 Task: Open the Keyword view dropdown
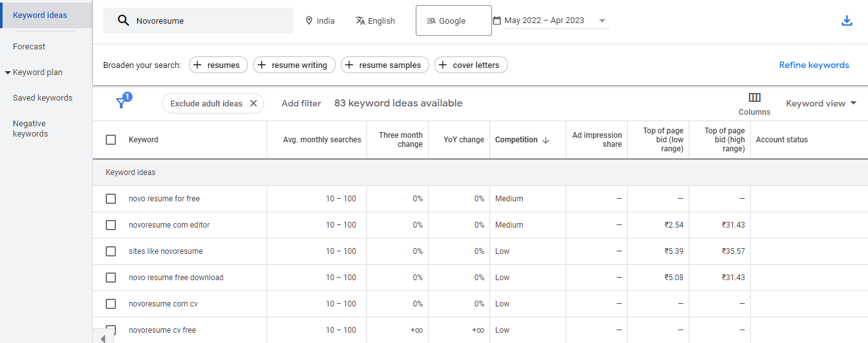tap(821, 103)
